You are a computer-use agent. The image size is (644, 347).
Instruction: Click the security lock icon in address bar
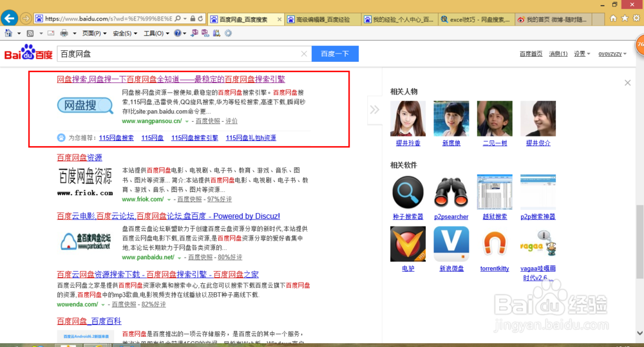[193, 19]
